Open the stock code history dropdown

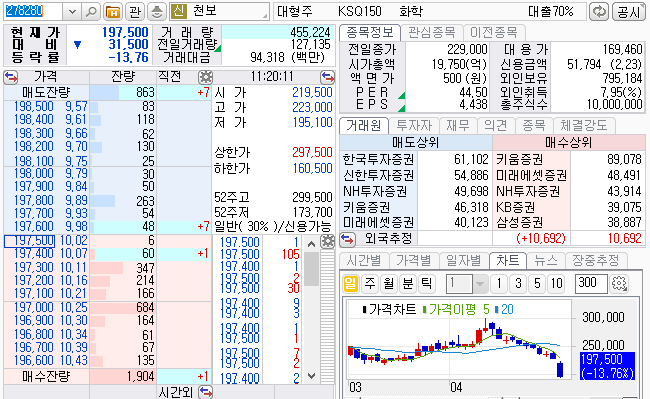[x=73, y=12]
